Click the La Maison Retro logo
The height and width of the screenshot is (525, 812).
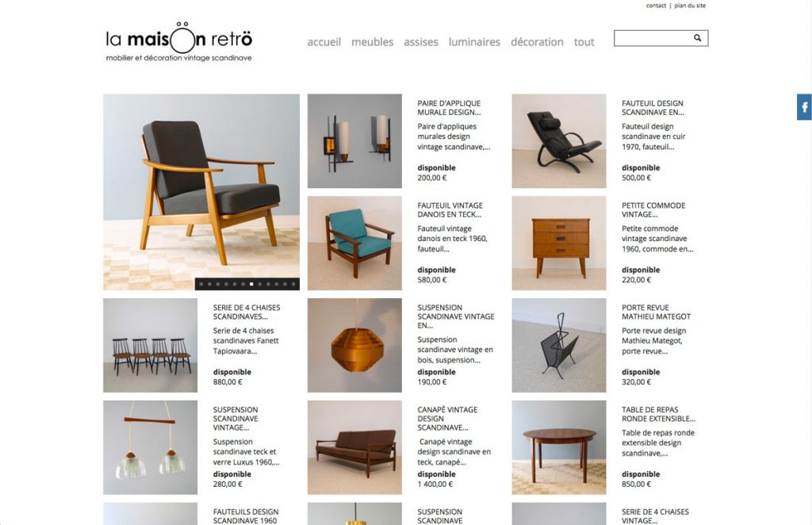[x=179, y=42]
